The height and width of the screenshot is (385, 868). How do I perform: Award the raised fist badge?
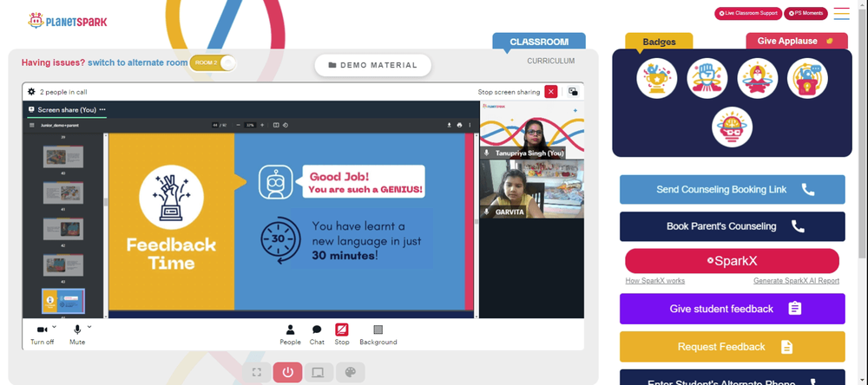pyautogui.click(x=707, y=79)
